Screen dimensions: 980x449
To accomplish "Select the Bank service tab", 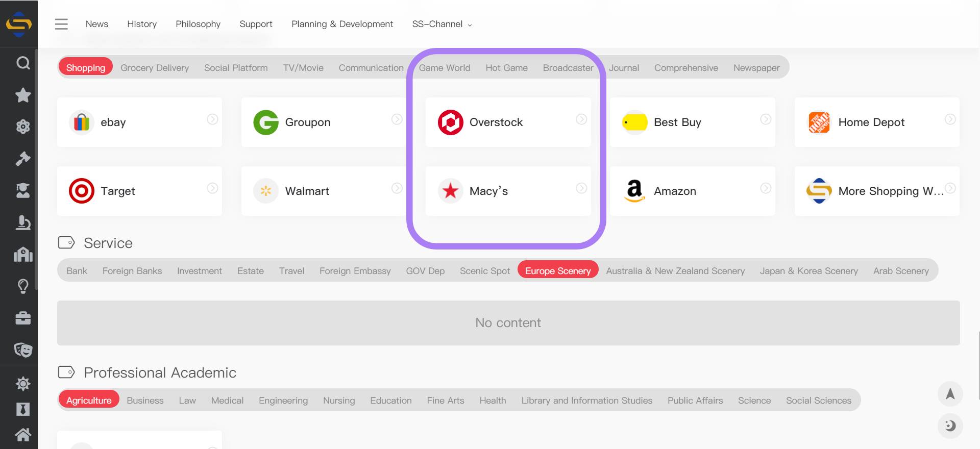I will pos(77,271).
